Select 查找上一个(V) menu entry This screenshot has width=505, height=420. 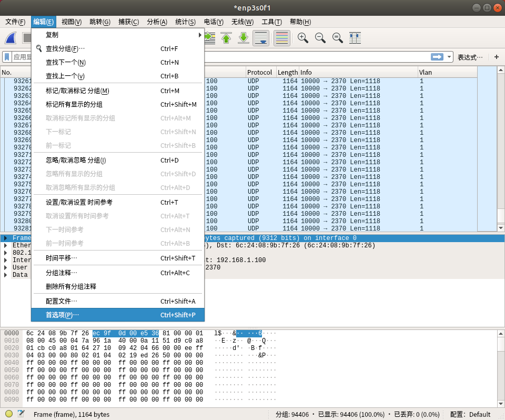(117, 76)
